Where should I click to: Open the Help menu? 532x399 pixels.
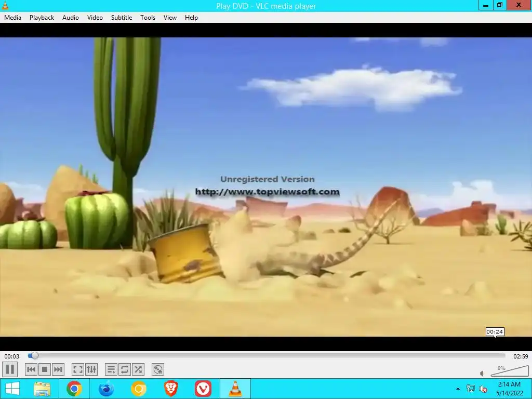(191, 18)
